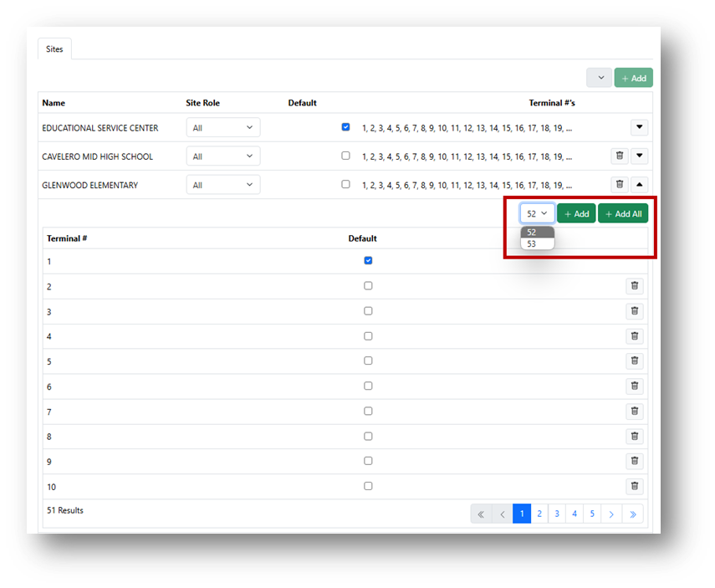Uncheck default for terminal 1
Screen dimensions: 715x588
(x=368, y=260)
